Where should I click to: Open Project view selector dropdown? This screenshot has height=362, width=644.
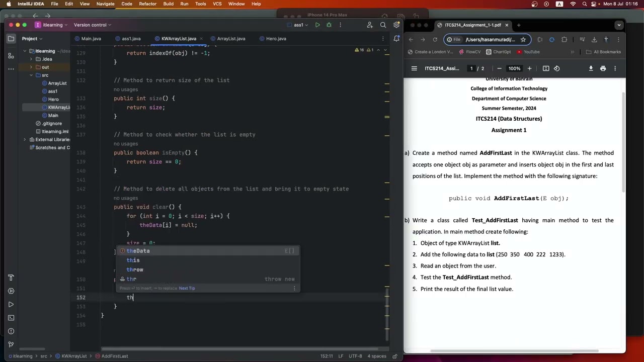pyautogui.click(x=32, y=39)
